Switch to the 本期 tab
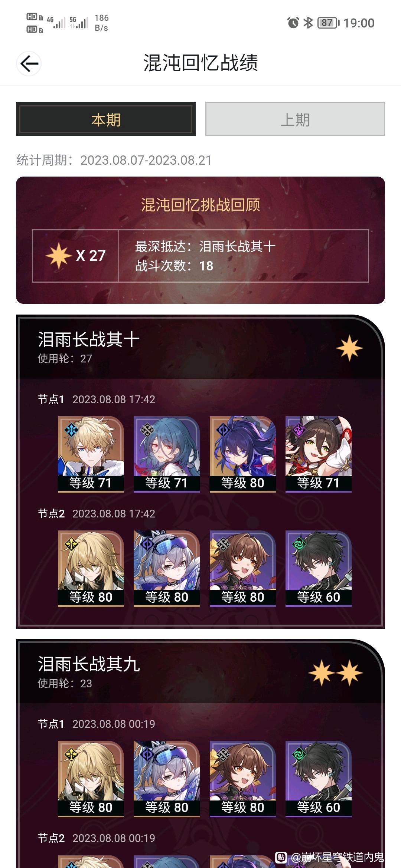The height and width of the screenshot is (868, 401). 106,119
